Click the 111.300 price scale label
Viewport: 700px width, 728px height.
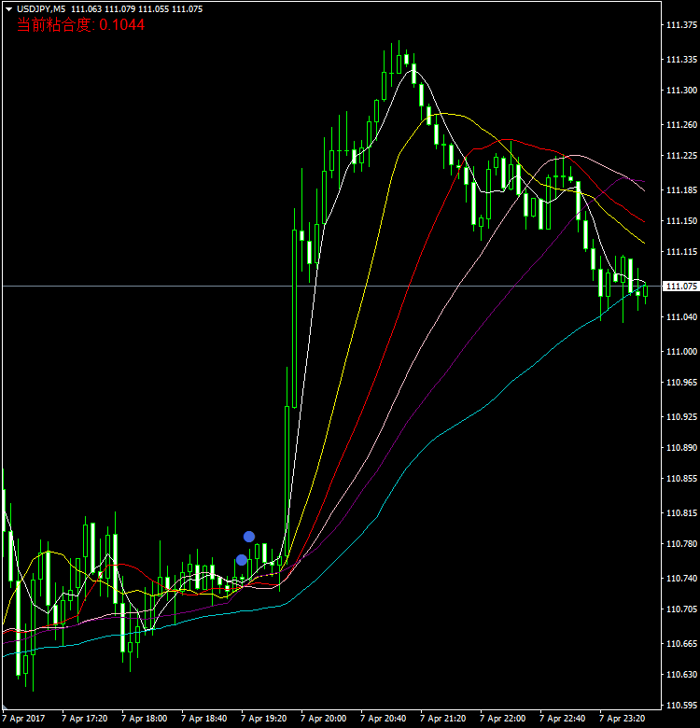tap(681, 91)
